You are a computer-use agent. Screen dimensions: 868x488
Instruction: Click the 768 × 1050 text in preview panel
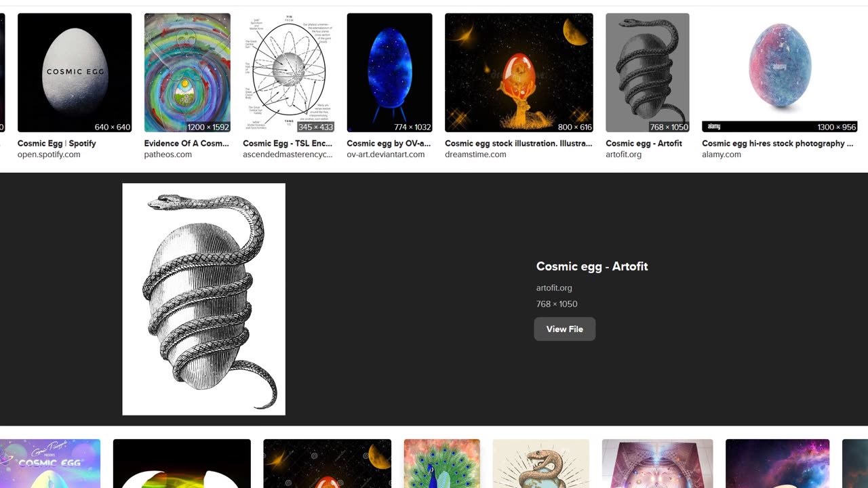[557, 304]
